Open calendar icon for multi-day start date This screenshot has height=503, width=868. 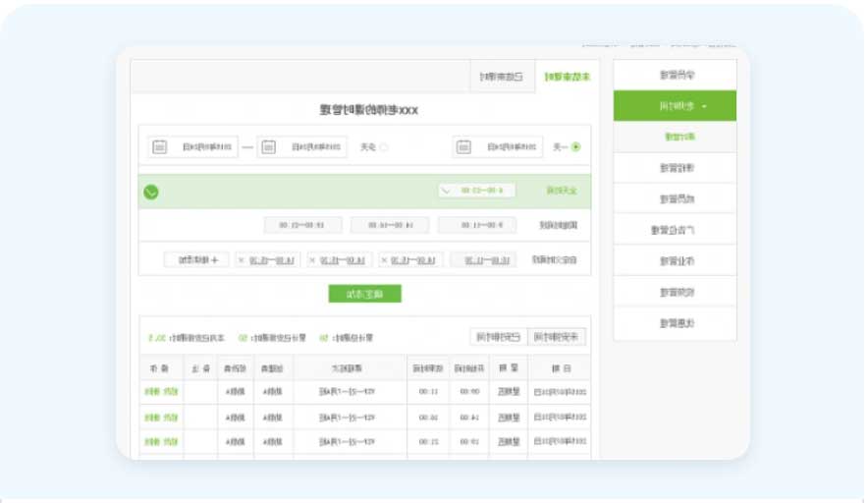[269, 147]
